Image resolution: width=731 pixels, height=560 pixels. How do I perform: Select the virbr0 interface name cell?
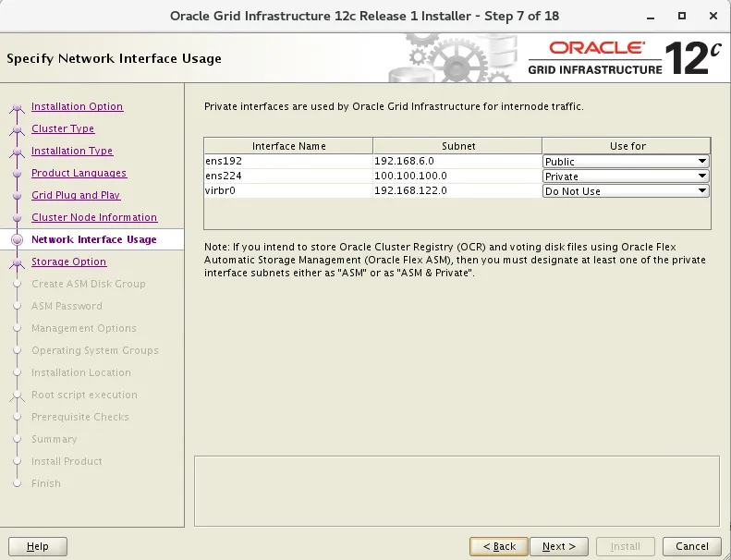(x=288, y=190)
